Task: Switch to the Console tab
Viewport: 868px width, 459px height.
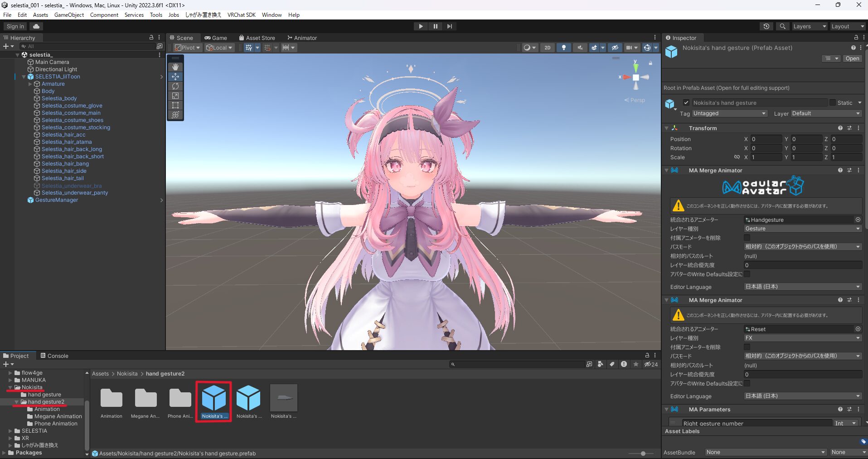Action: pos(58,356)
